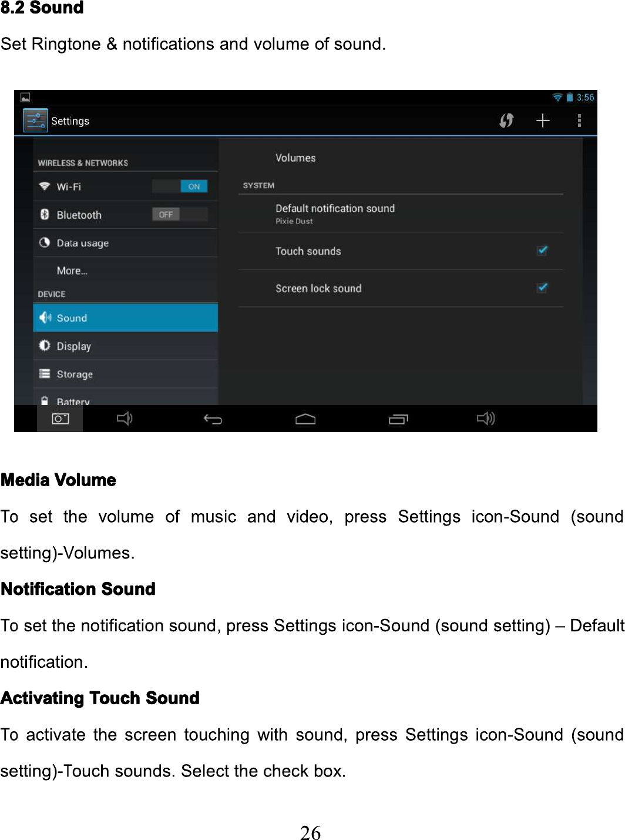Tap the 3:56 clock in status bar

pos(585,97)
